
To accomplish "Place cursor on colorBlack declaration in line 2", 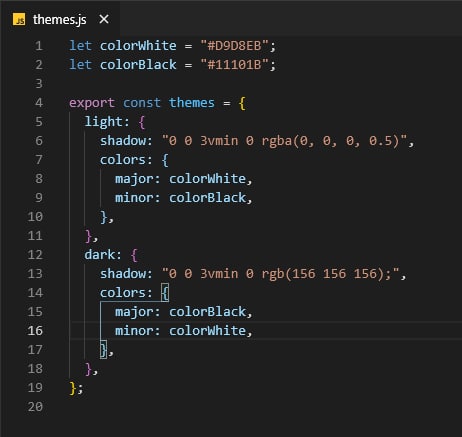I will [138, 65].
